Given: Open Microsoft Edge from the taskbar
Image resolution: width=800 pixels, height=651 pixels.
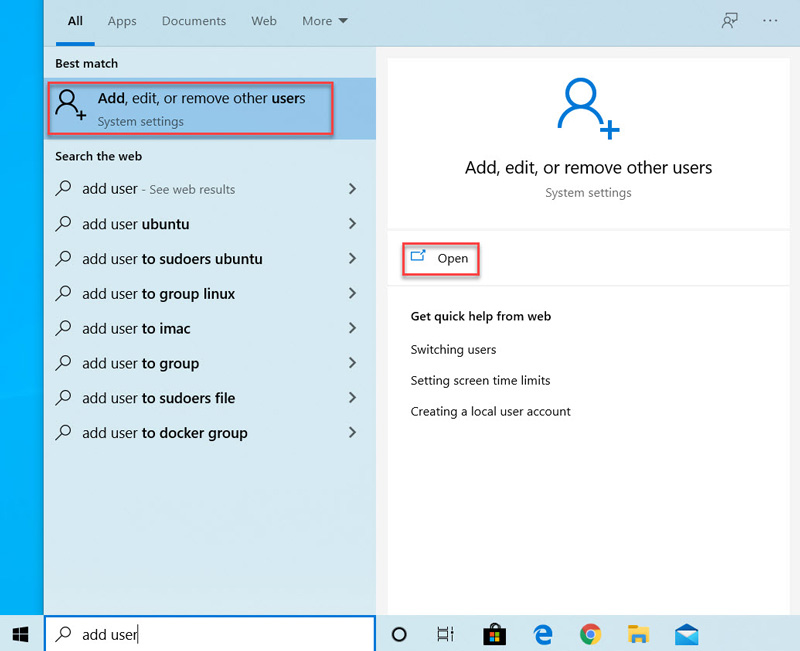Looking at the screenshot, I should tap(543, 634).
